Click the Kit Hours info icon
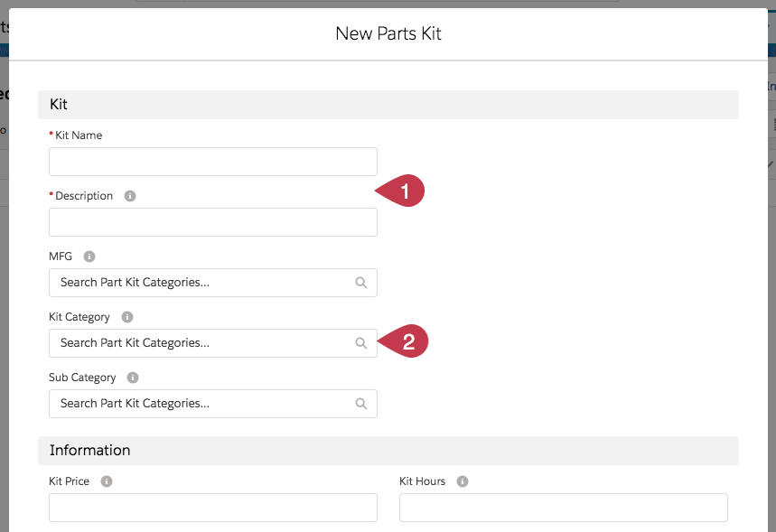The width and height of the screenshot is (776, 532). pyautogui.click(x=463, y=481)
